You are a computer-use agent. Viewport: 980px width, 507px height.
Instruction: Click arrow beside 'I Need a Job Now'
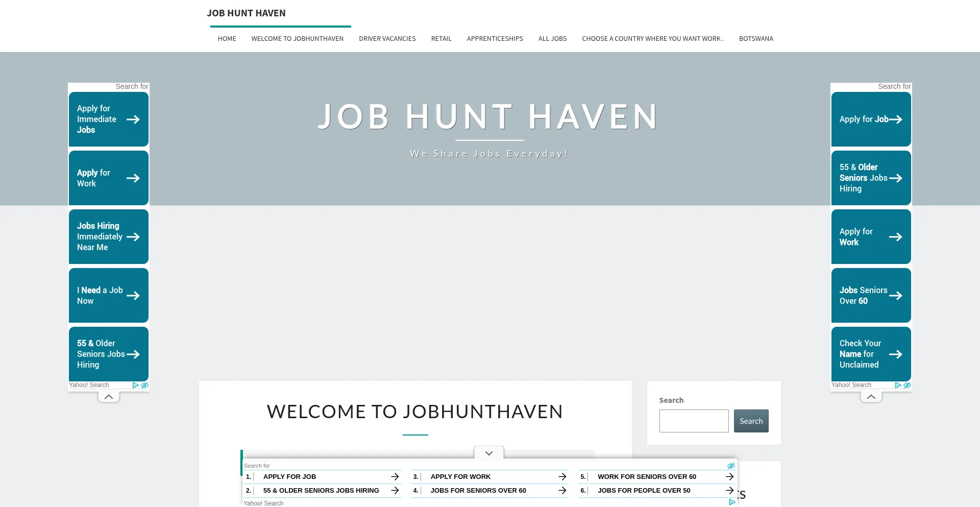pyautogui.click(x=133, y=296)
